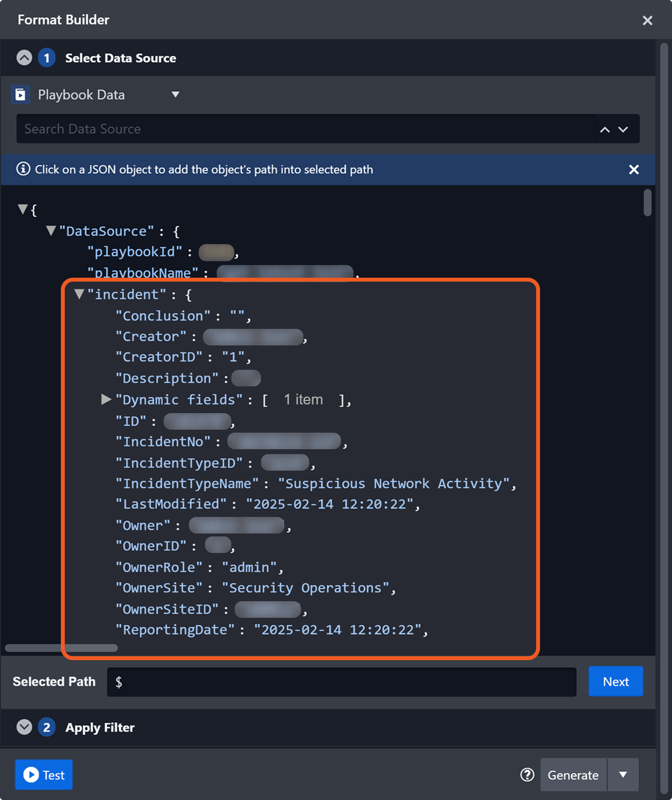Close the Format Builder dialog
Image resolution: width=672 pixels, height=800 pixels.
[647, 20]
